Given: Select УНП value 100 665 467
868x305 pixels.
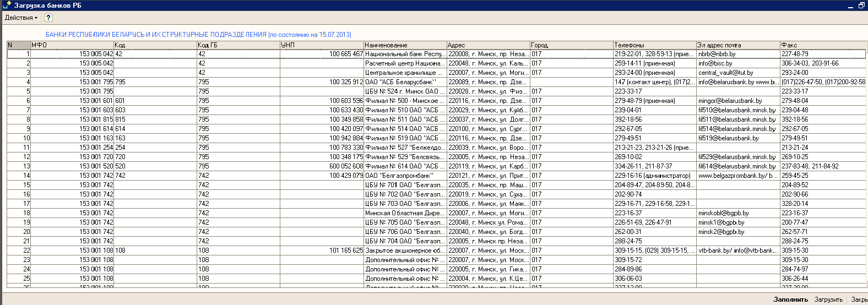Looking at the screenshot, I should coord(322,54).
